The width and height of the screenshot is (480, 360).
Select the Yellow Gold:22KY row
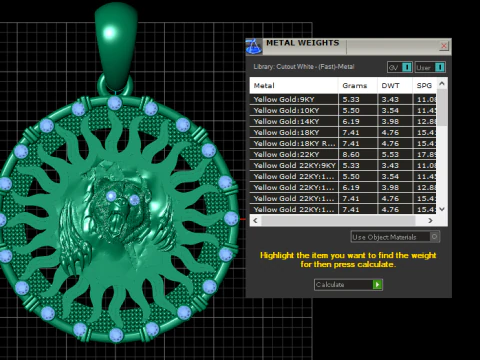coord(343,154)
